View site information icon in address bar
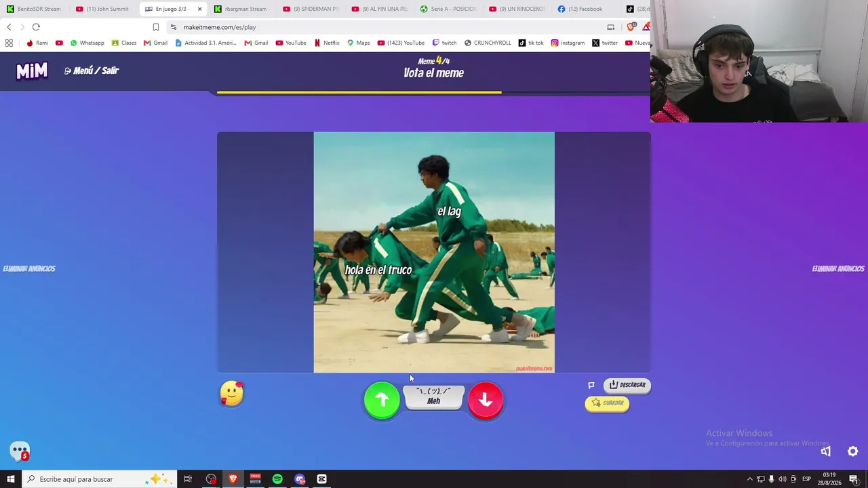Screen dimensions: 868x488 pyautogui.click(x=174, y=27)
